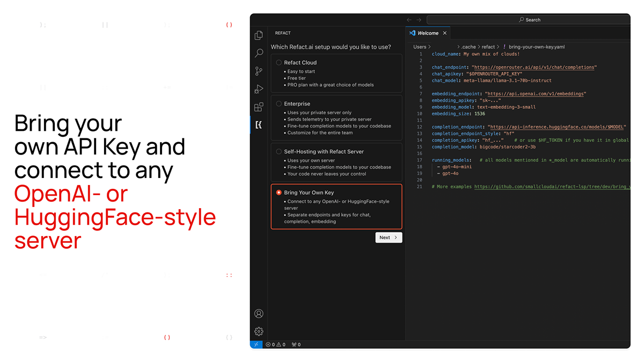Switch to the Welcome tab

tap(428, 33)
